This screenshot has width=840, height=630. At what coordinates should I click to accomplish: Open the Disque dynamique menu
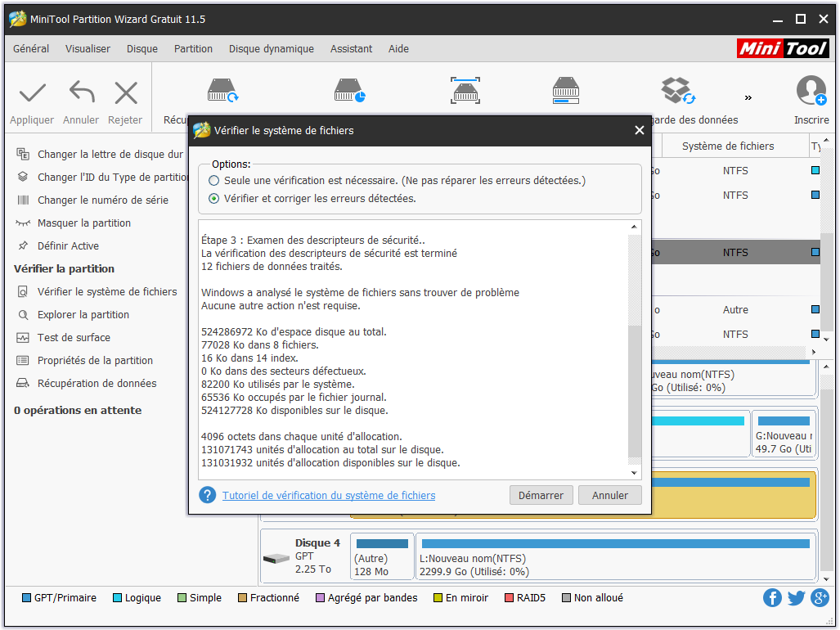click(271, 49)
